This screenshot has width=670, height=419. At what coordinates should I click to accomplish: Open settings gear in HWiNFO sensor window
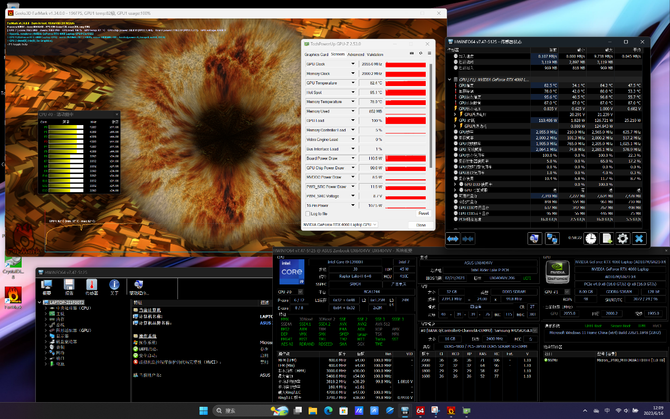tap(623, 239)
